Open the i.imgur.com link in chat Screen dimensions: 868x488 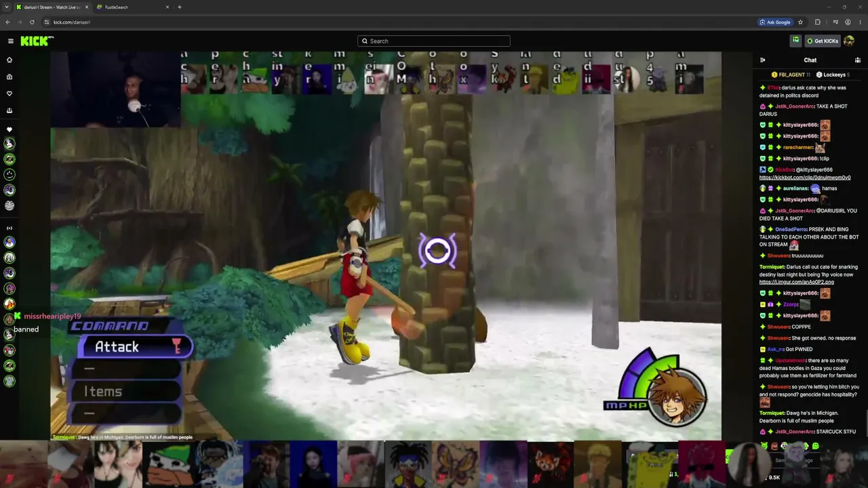click(797, 282)
